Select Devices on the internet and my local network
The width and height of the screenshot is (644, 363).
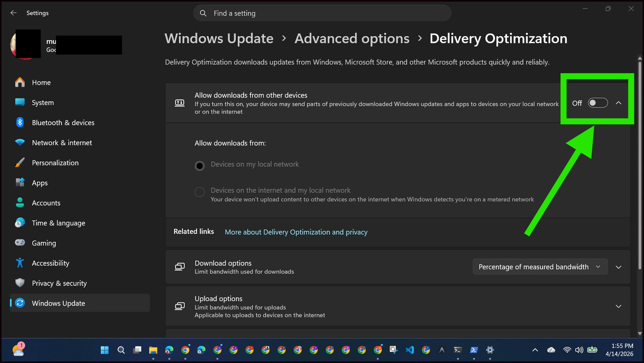point(200,192)
